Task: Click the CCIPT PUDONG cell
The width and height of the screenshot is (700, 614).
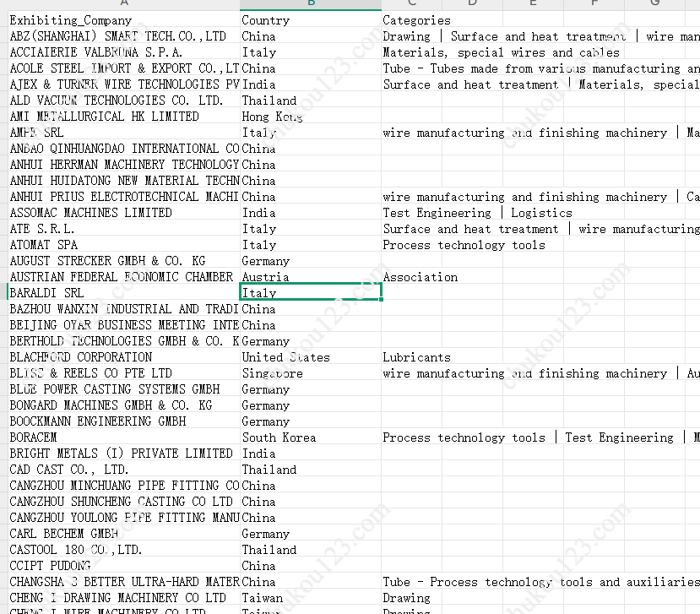Action: [123, 566]
